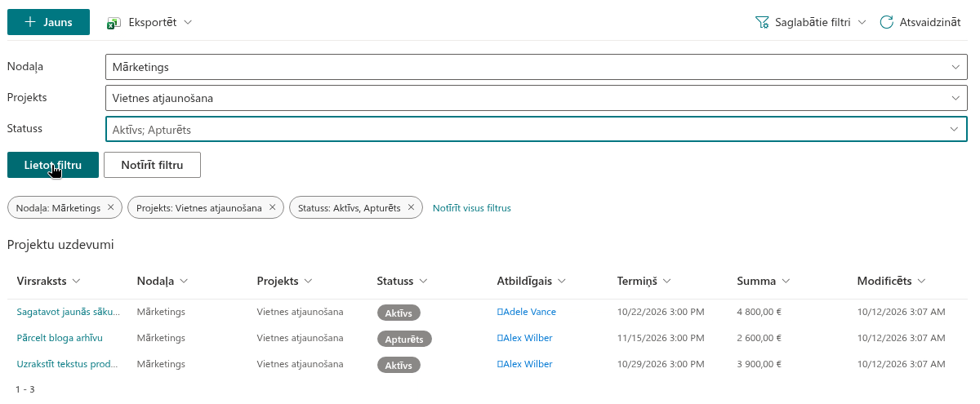Open the task Pārcelt bloga arhīvu
The width and height of the screenshot is (980, 404).
click(x=60, y=338)
